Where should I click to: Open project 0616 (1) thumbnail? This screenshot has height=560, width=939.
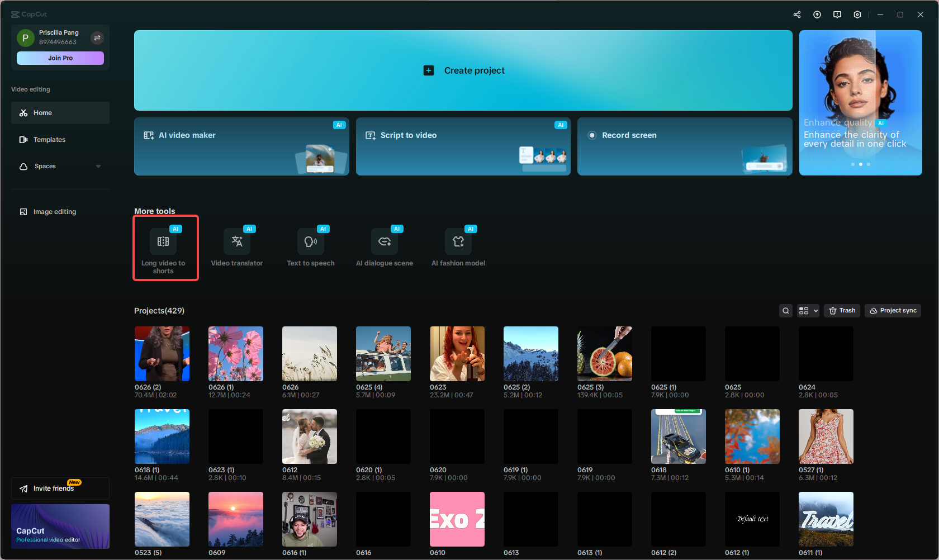point(310,519)
